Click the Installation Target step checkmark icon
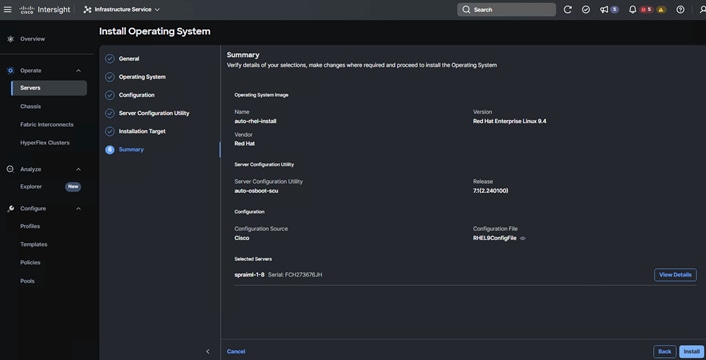706x360 pixels. pos(109,131)
